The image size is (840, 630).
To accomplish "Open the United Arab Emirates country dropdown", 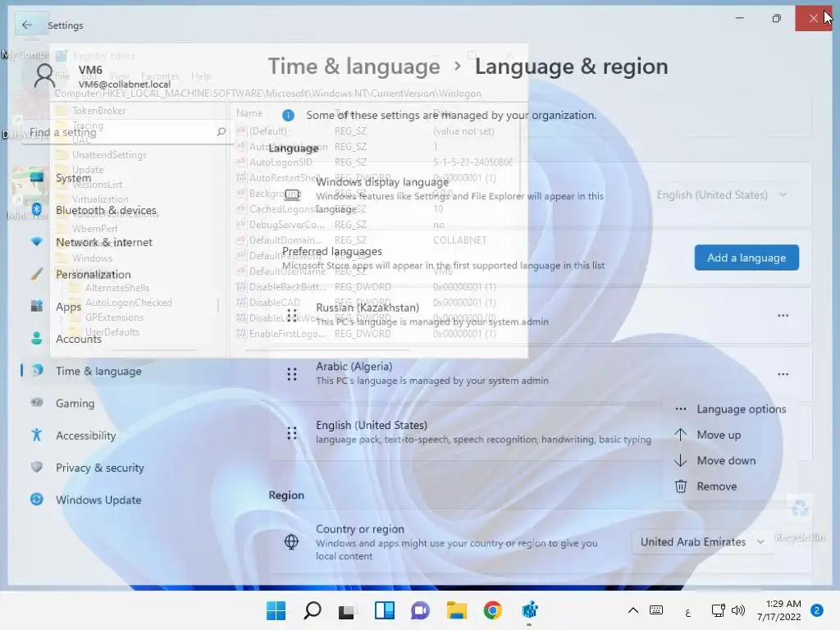I will 702,542.
